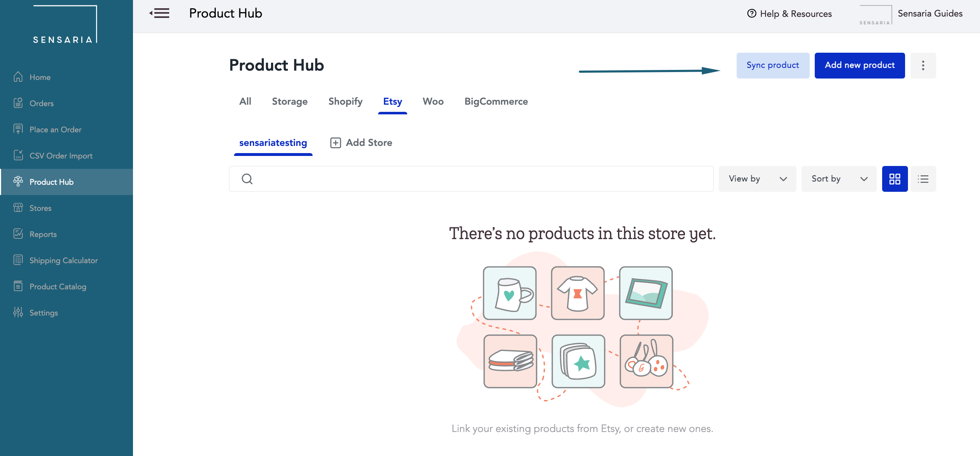Click the sensariatesting store toggle
Viewport: 980px width, 456px height.
(273, 143)
